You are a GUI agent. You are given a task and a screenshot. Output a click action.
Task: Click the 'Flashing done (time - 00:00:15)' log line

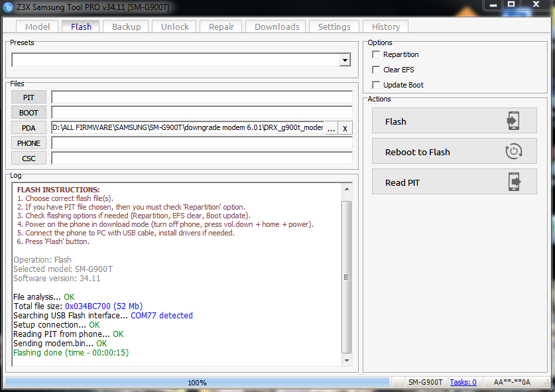coord(71,353)
